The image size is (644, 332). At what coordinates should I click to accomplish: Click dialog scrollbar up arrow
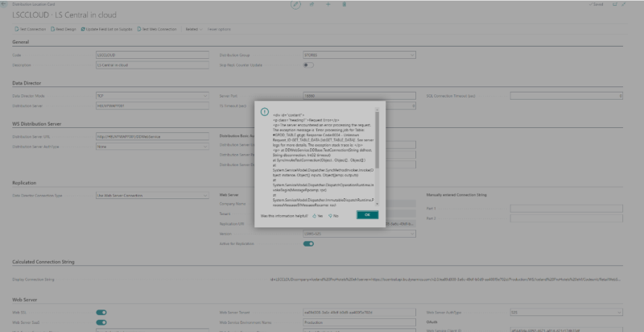[377, 110]
